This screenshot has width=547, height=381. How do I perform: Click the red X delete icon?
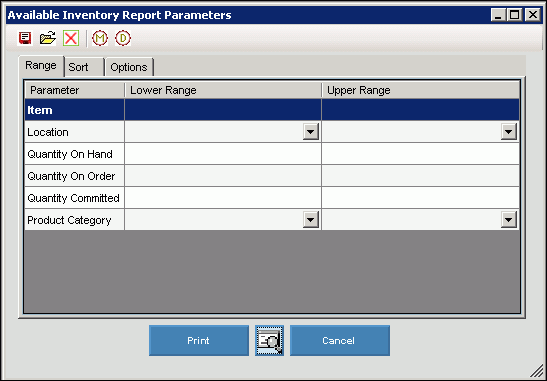(x=71, y=38)
